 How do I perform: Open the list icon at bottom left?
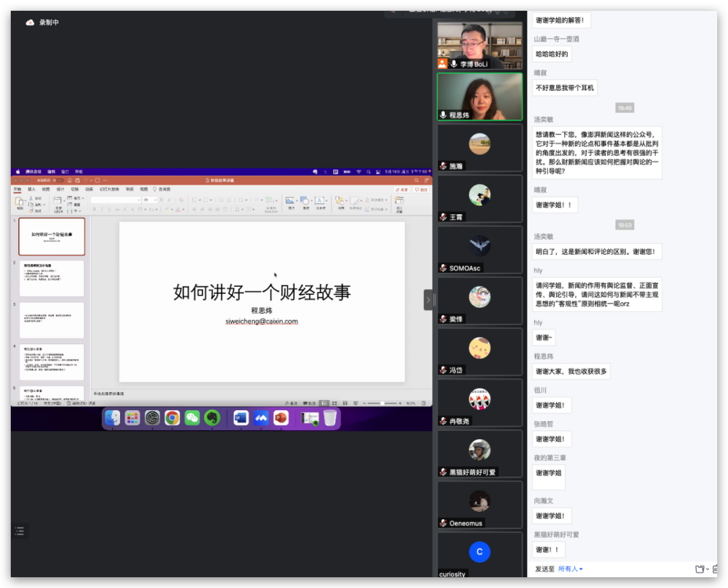pyautogui.click(x=20, y=531)
